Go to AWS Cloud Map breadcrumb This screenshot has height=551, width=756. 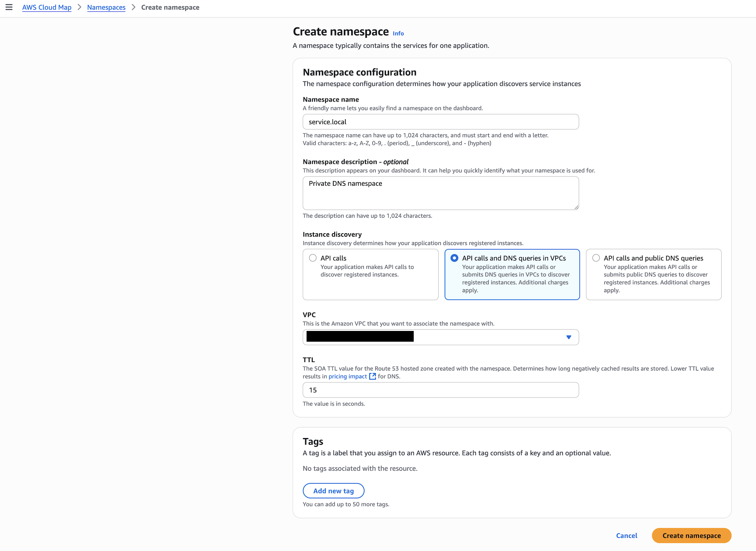click(47, 7)
